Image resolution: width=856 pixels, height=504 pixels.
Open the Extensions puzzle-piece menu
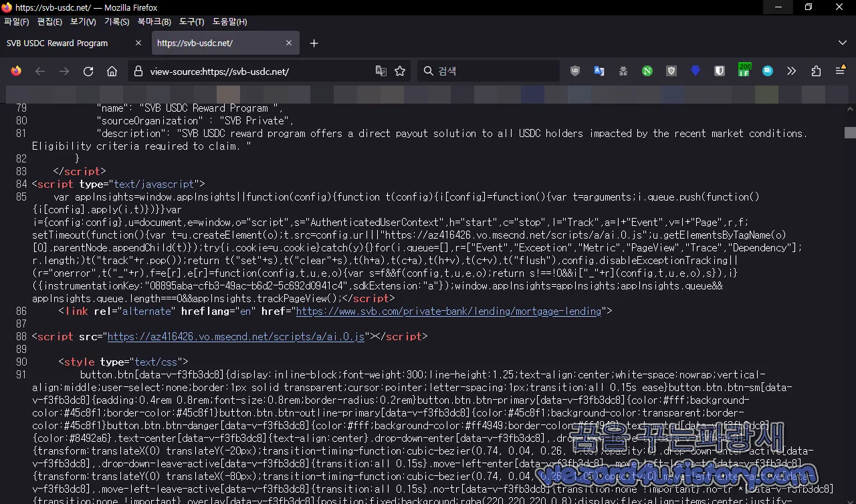[x=816, y=71]
